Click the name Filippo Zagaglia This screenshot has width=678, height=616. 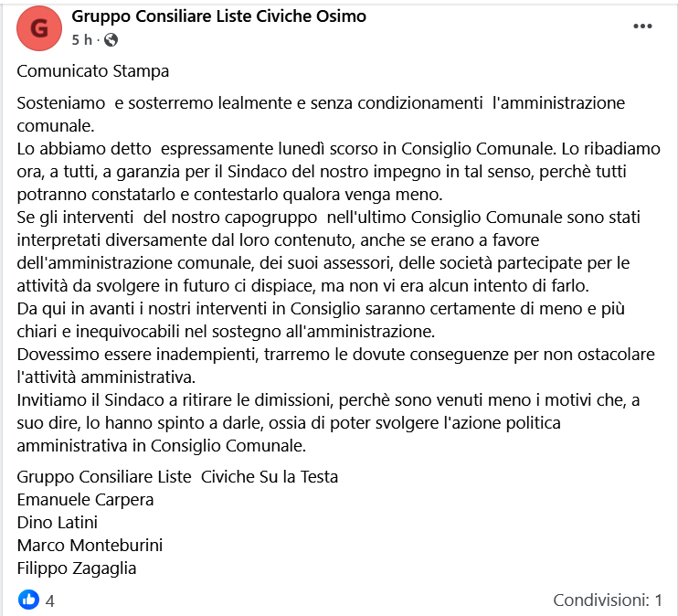tap(77, 568)
